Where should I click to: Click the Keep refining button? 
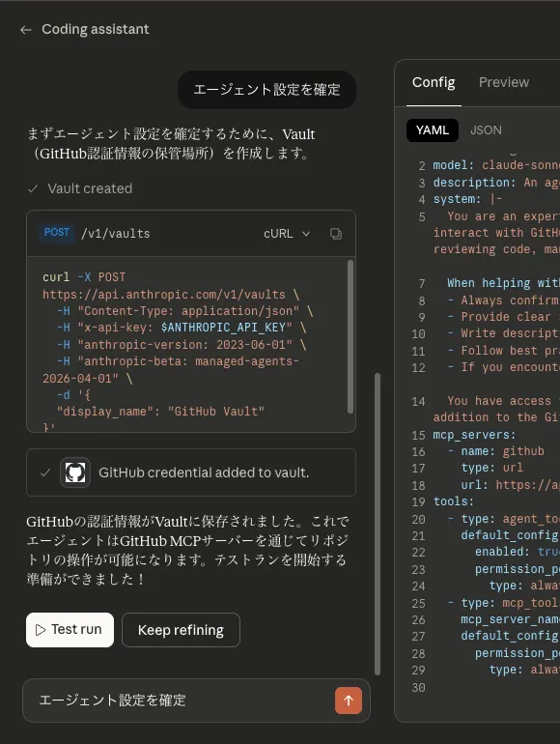click(181, 630)
